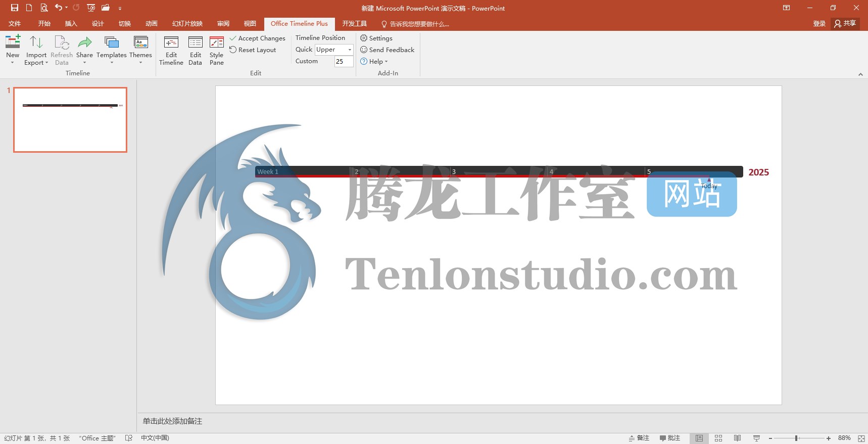Open the undo history dropdown arrow
Image resolution: width=868 pixels, height=444 pixels.
click(67, 8)
